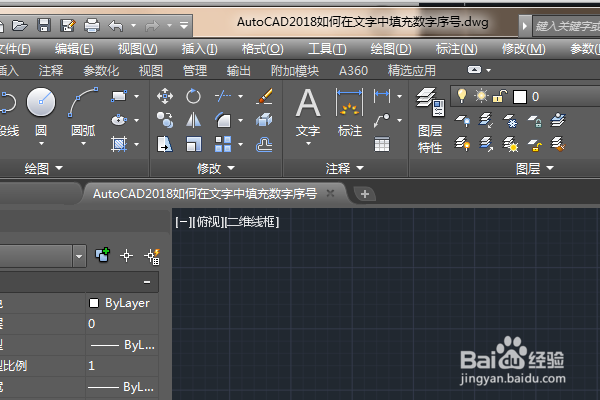Click the Leader annotation icon
600x400 pixels.
(x=382, y=120)
